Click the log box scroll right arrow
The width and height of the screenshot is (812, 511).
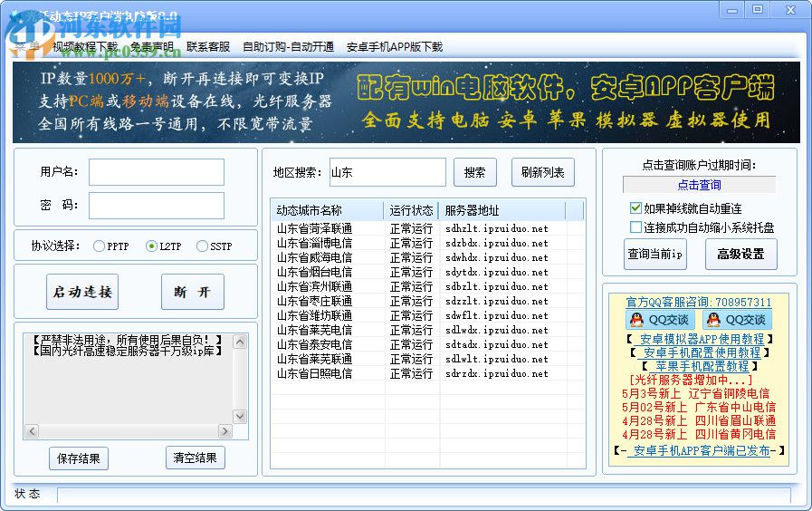(225, 431)
